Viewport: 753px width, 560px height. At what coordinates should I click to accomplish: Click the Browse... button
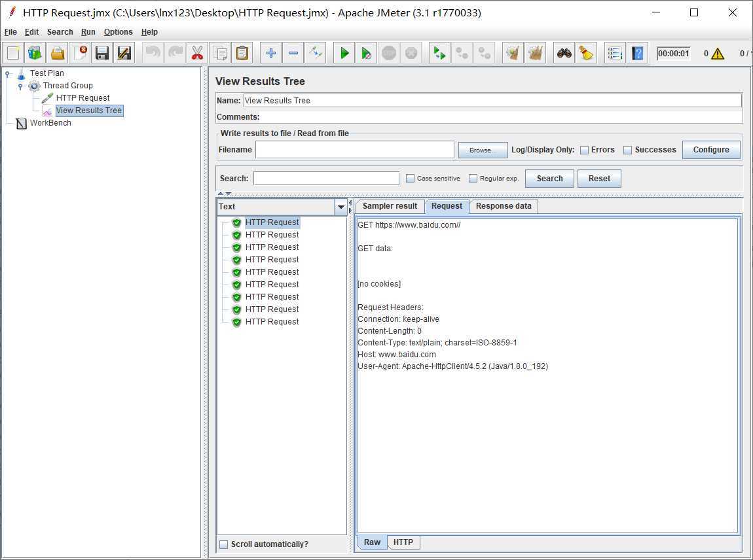pyautogui.click(x=483, y=150)
